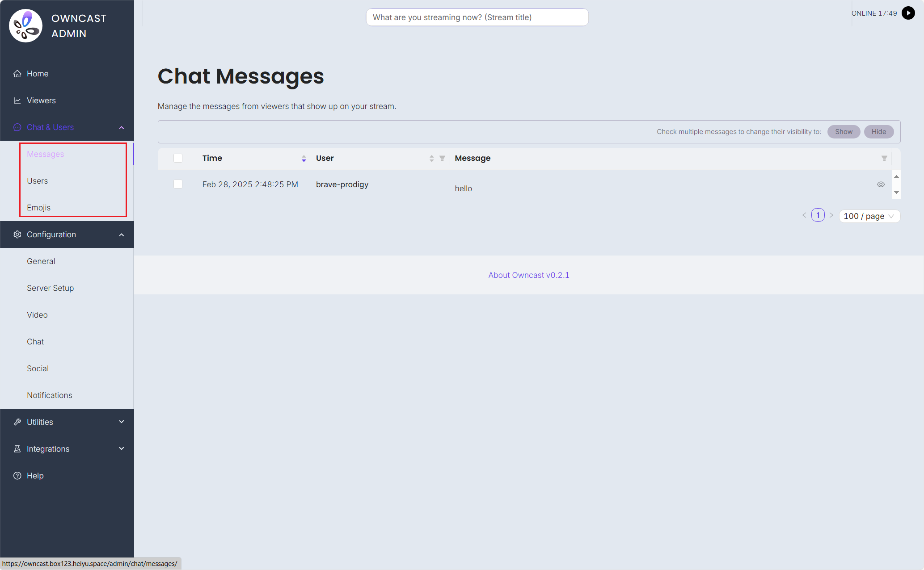
Task: Click the table scrollbar up arrow
Action: (x=896, y=177)
